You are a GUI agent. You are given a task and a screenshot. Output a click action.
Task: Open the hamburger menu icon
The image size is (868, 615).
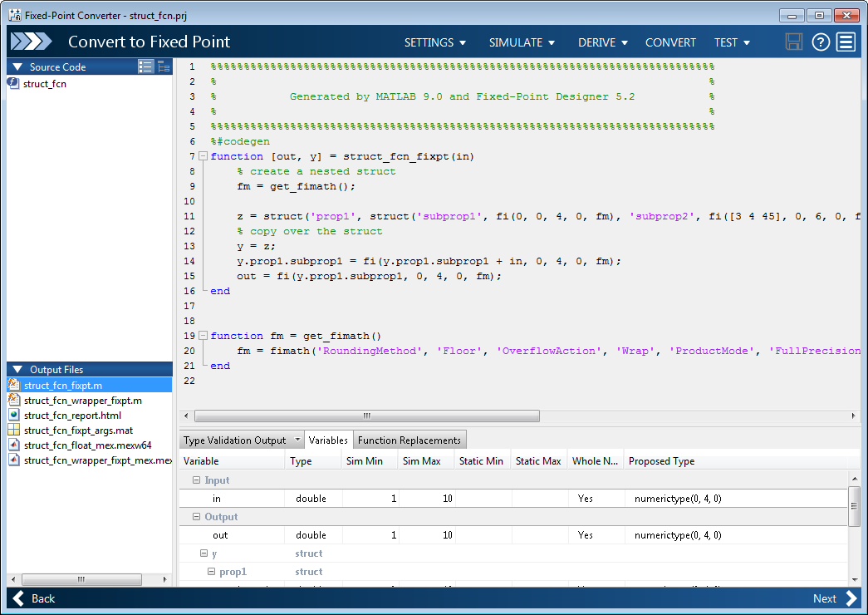[846, 42]
